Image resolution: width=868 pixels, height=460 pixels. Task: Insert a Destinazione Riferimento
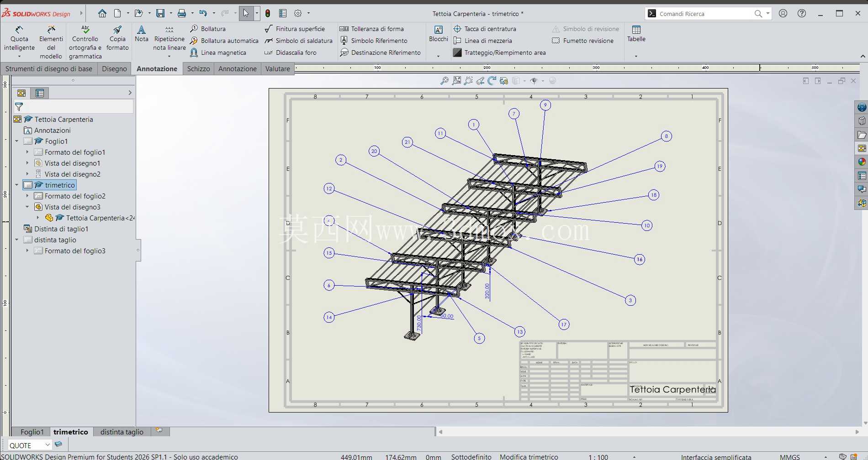pos(380,52)
